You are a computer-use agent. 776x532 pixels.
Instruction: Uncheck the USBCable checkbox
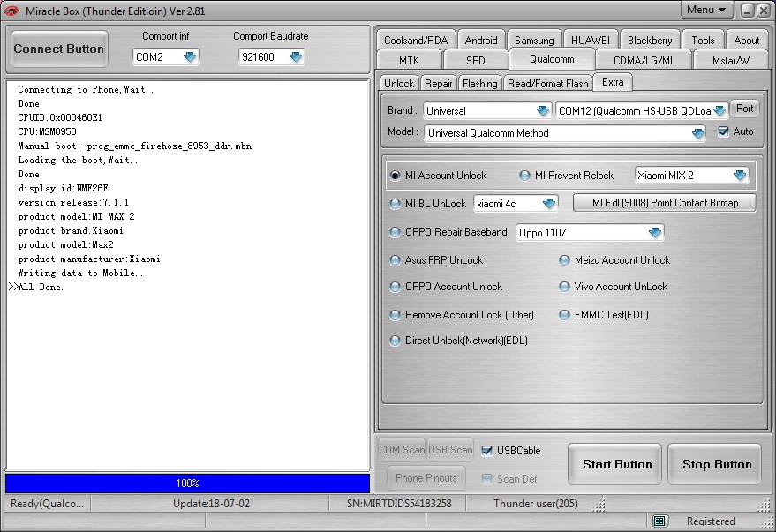click(x=486, y=451)
